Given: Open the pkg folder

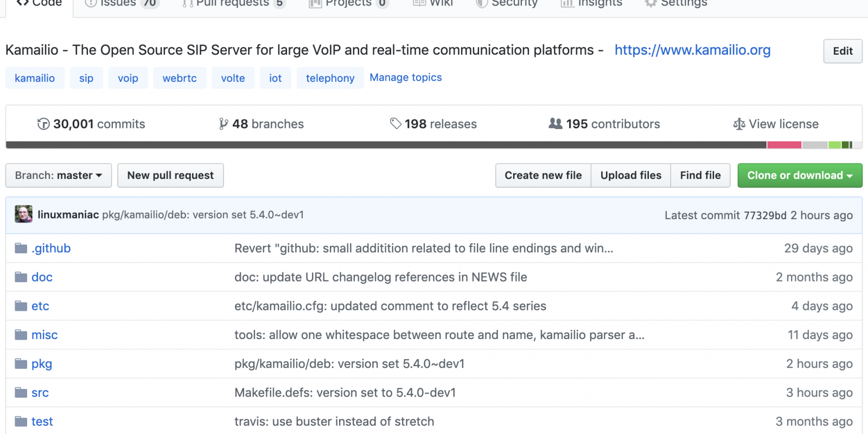Looking at the screenshot, I should pos(42,364).
